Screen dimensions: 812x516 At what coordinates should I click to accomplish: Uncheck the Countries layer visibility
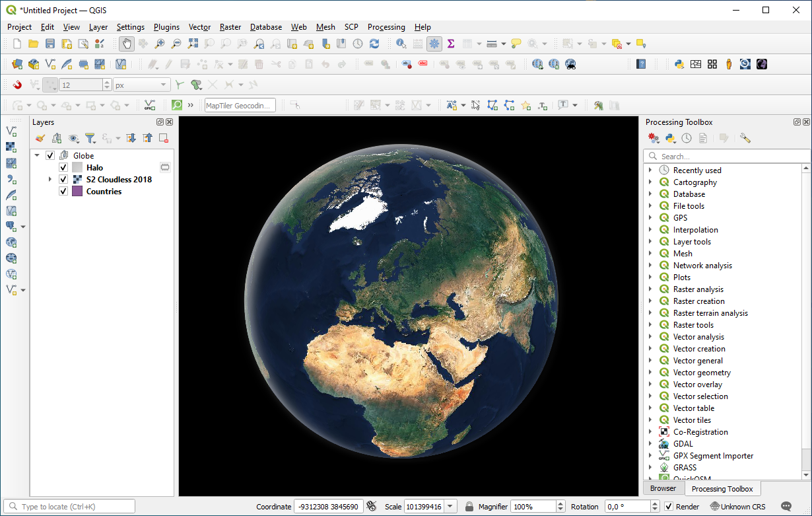(63, 191)
